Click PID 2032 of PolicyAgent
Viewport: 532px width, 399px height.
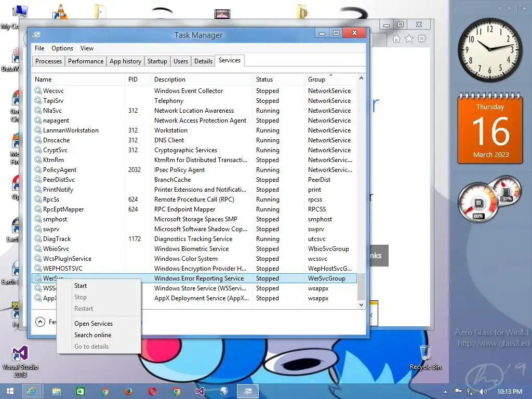(135, 169)
